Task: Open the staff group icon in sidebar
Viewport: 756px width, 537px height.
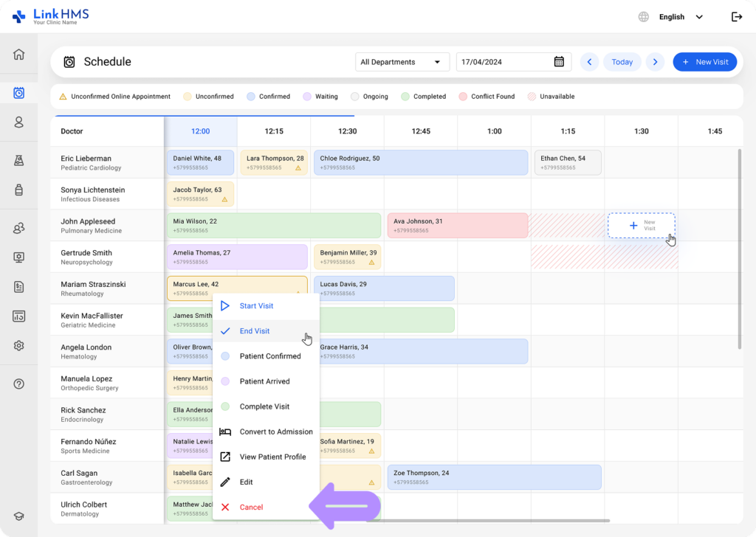Action: click(18, 228)
